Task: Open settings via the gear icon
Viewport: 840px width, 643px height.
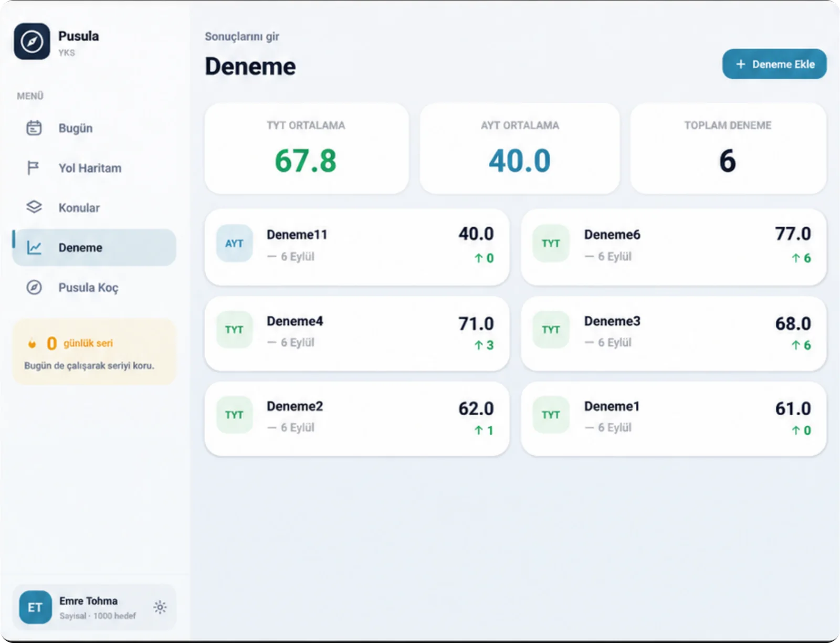Action: click(160, 607)
